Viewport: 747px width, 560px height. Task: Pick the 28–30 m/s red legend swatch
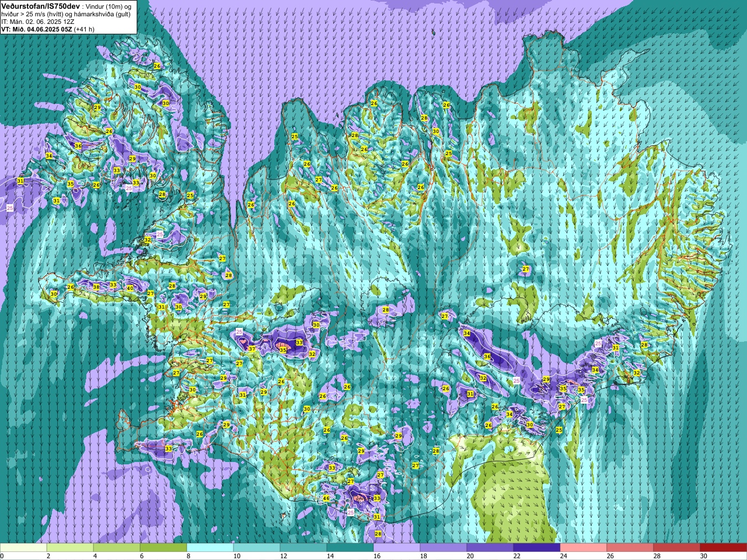677,548
